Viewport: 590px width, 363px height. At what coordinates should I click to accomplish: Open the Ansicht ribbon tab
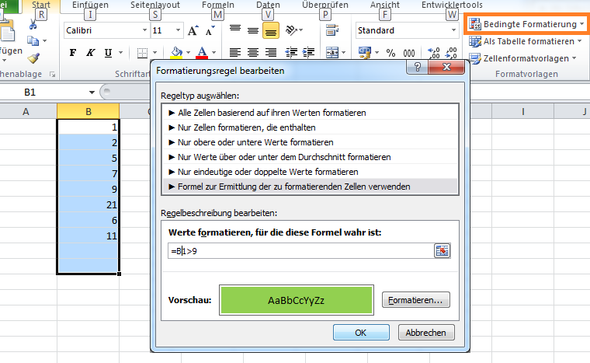coord(385,5)
